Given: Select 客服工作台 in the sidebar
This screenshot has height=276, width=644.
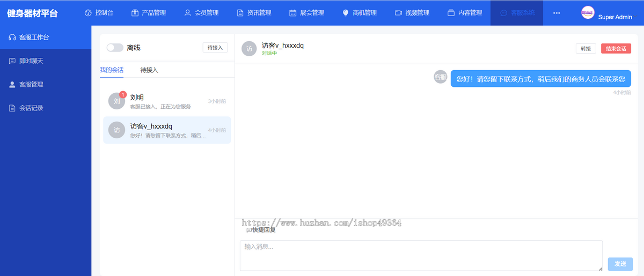Looking at the screenshot, I should 46,38.
